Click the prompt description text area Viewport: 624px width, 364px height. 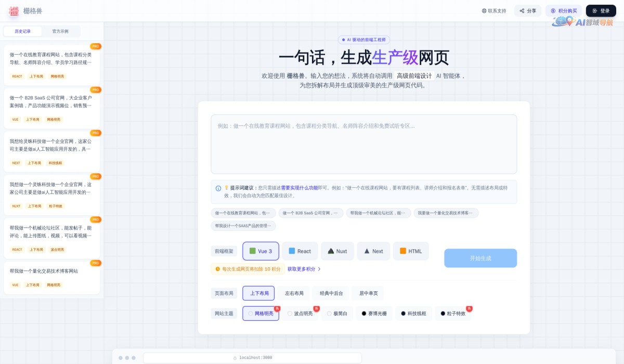tap(364, 144)
